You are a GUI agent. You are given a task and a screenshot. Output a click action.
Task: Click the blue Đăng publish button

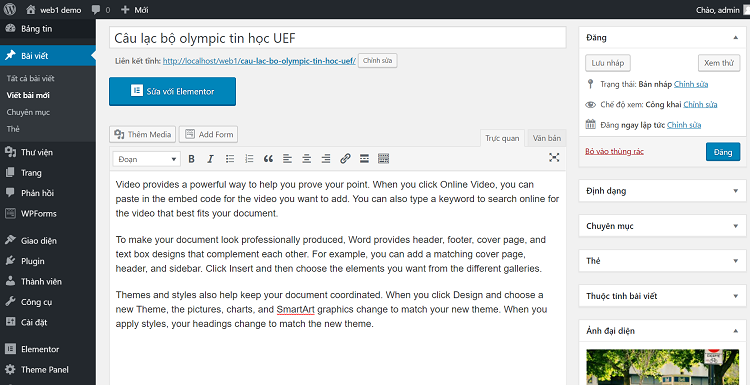723,152
